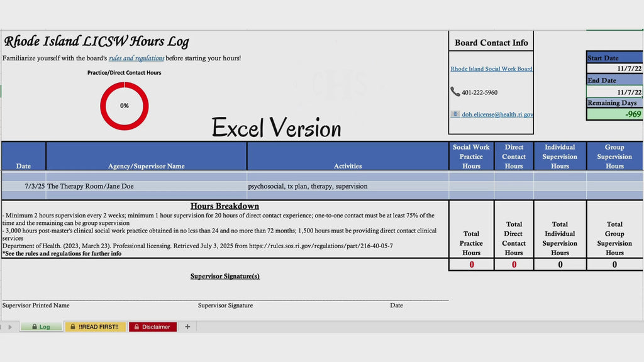
Task: Select the End Date value cell
Action: (614, 92)
